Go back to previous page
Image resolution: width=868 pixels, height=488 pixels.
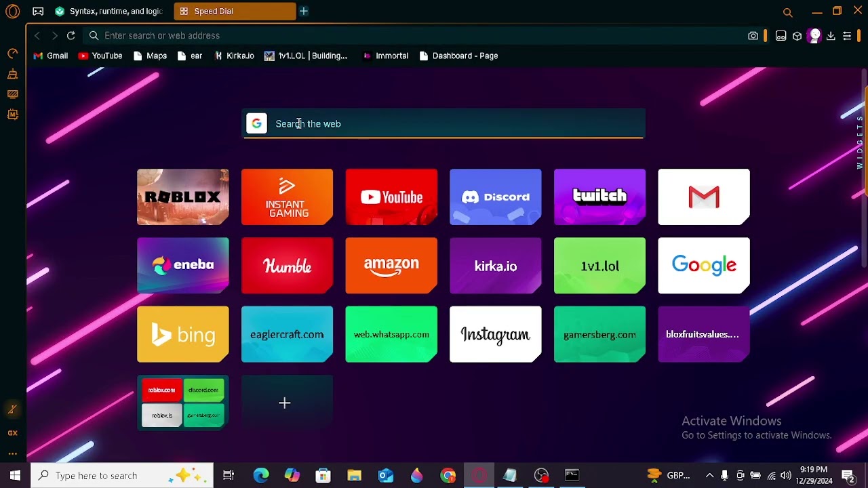(x=37, y=35)
